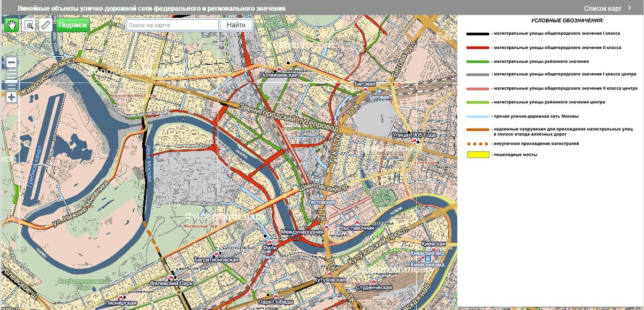Click the Живописный мост label on map
644x310 pixels.
click(x=46, y=80)
